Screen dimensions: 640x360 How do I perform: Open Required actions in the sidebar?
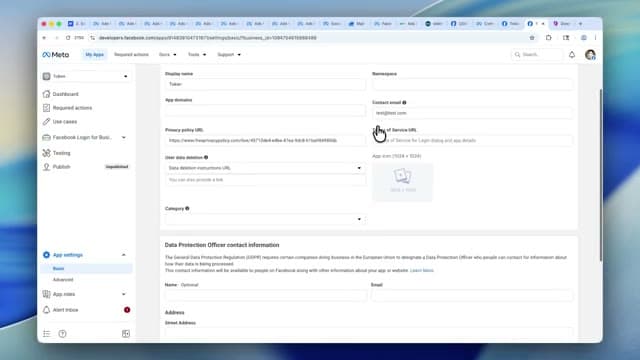pyautogui.click(x=72, y=108)
